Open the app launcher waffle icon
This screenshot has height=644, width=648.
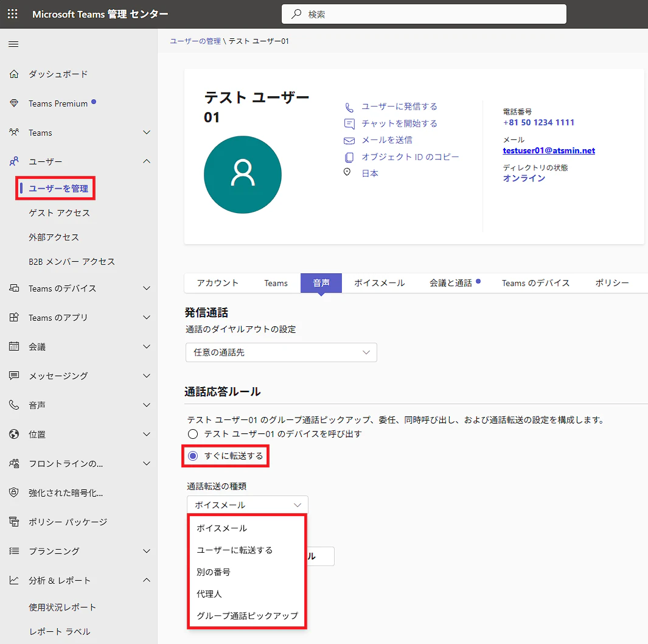tap(13, 14)
